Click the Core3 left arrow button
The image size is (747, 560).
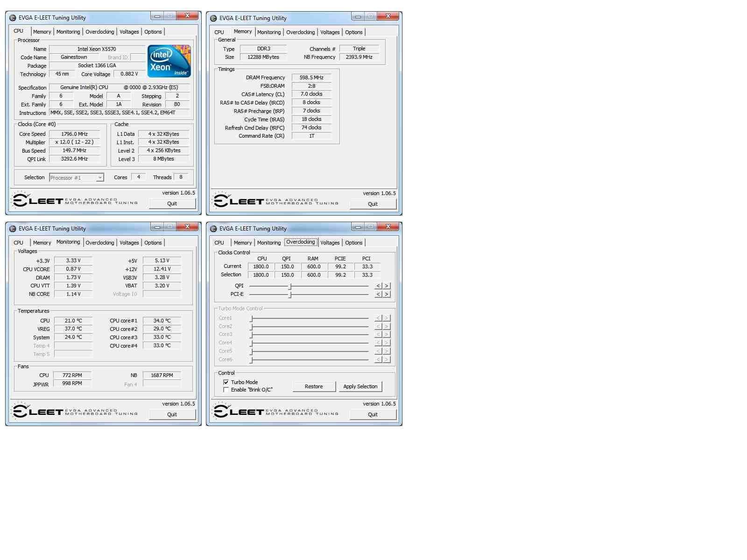tap(379, 335)
